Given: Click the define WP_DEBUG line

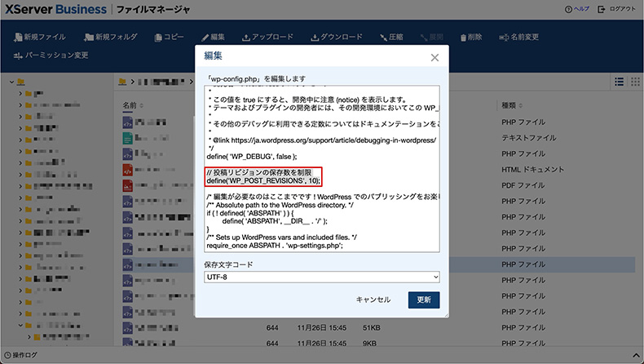Looking at the screenshot, I should click(x=251, y=157).
